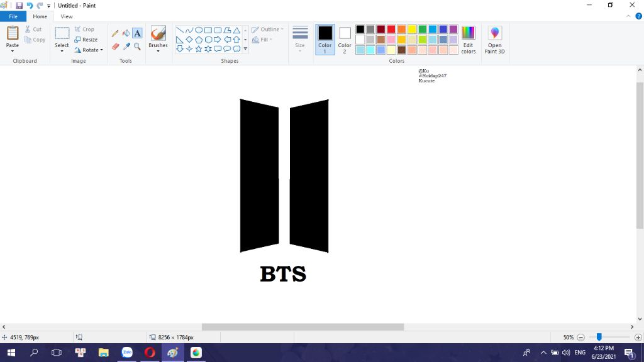Choose the Curve shape
This screenshot has width=644, height=362.
[189, 30]
